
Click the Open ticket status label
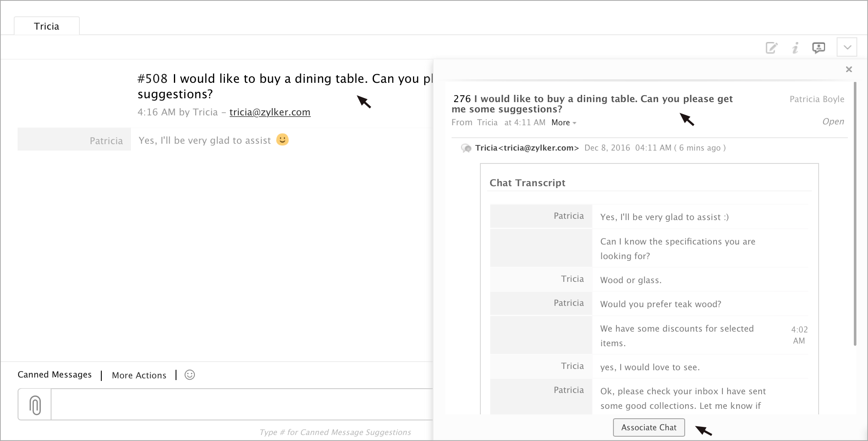pos(833,122)
